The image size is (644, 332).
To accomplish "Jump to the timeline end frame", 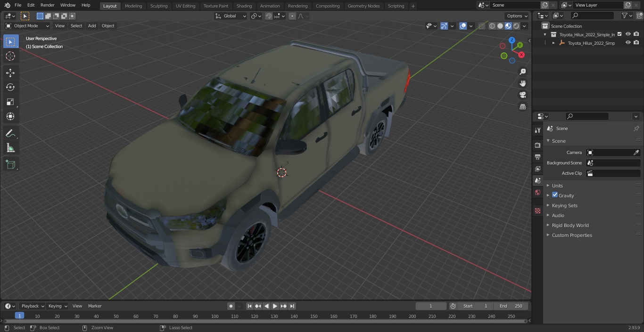I will coord(292,306).
